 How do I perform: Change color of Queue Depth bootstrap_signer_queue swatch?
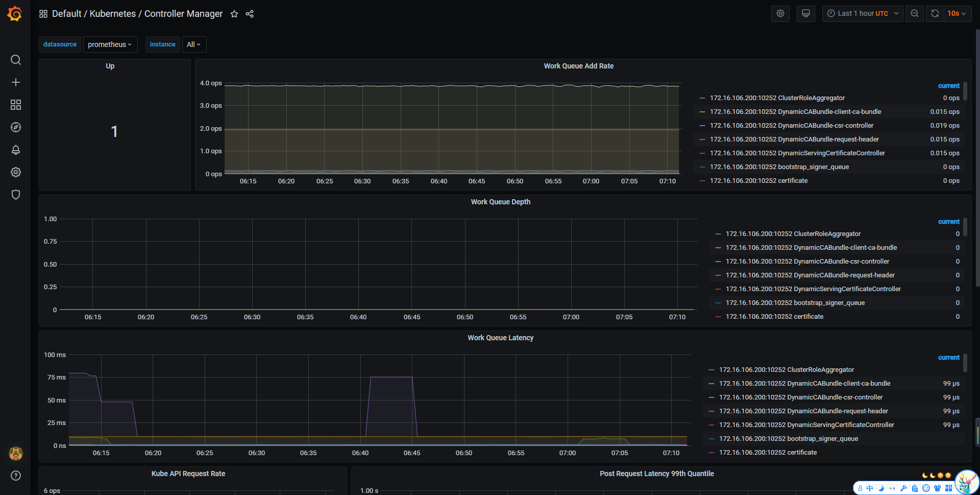[x=718, y=303]
